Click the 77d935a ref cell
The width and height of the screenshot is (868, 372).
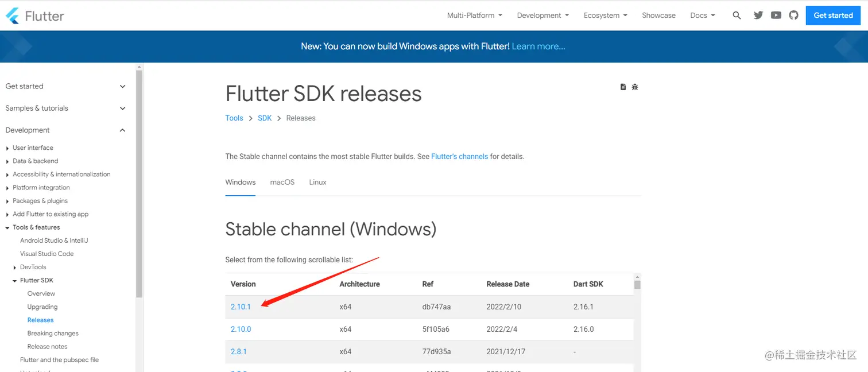(x=436, y=351)
